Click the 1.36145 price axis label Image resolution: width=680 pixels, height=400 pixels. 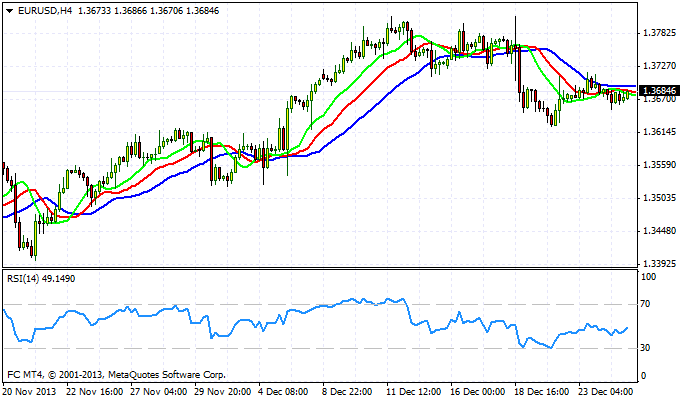(660, 132)
